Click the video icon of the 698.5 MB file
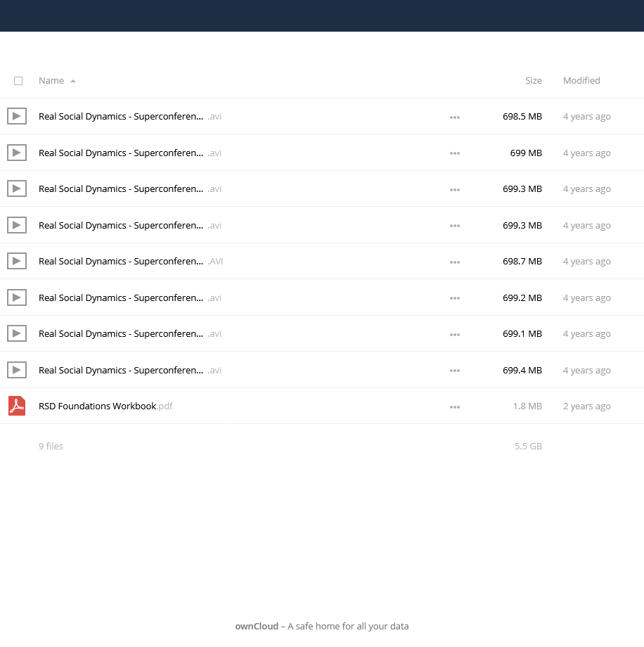The image size is (644, 647). tap(17, 116)
